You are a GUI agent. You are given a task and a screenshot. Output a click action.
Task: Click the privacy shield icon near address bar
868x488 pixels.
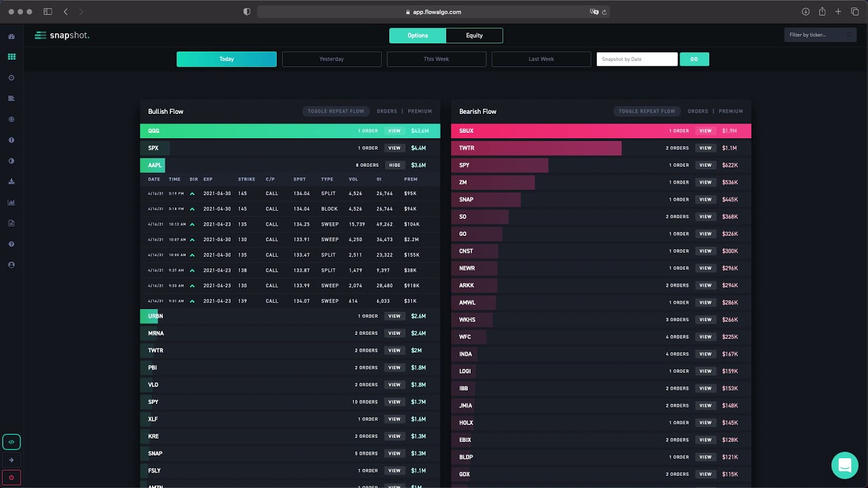247,12
